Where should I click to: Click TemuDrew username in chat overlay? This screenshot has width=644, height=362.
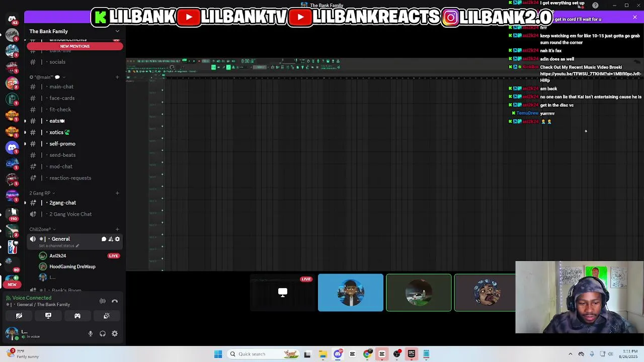[527, 113]
